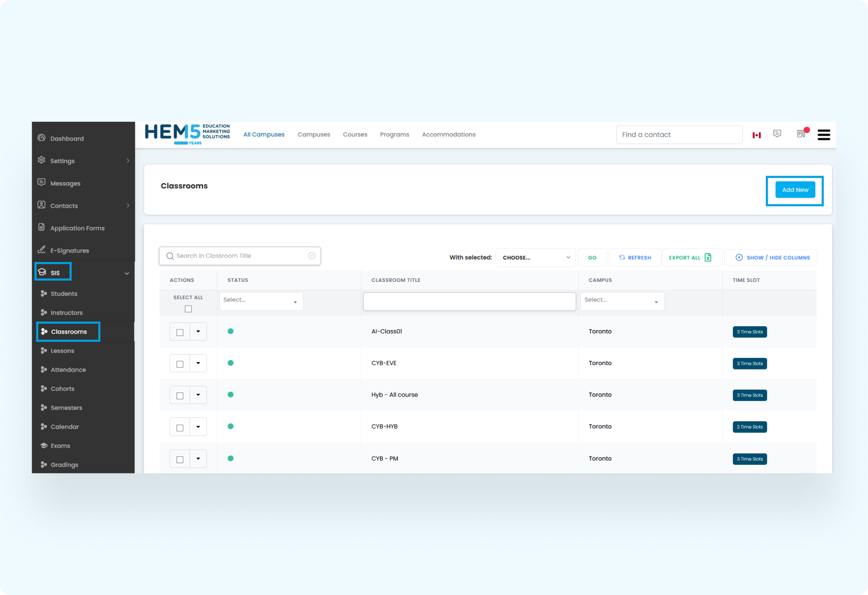Open E-Signatures pen icon in sidebar
Screen dimensions: 868x595
pyautogui.click(x=42, y=250)
